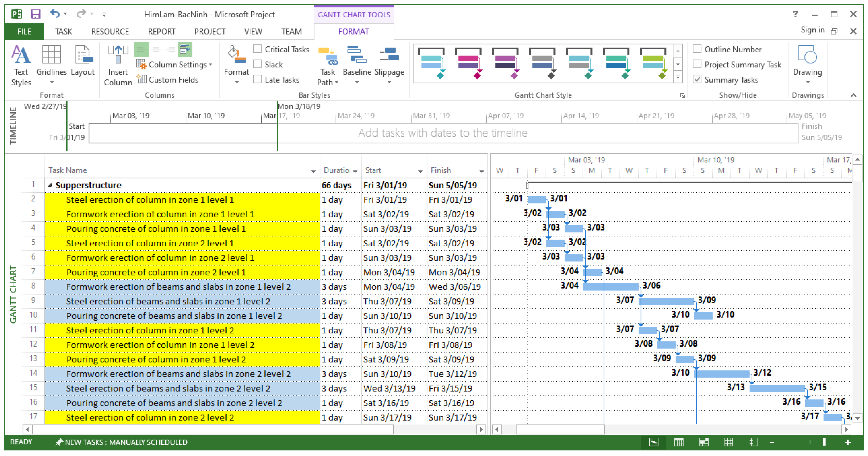Check the Project Summary Task box
The image size is (868, 456).
tap(697, 64)
